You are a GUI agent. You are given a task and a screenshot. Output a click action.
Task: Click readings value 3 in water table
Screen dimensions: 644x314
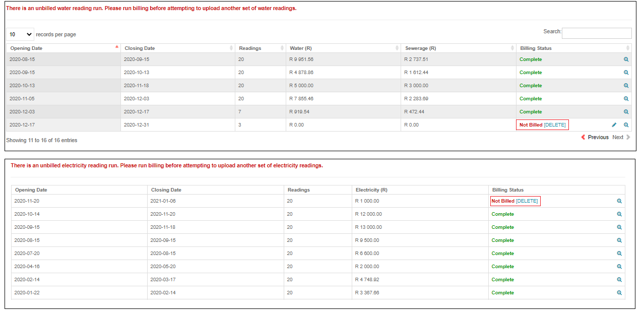240,125
